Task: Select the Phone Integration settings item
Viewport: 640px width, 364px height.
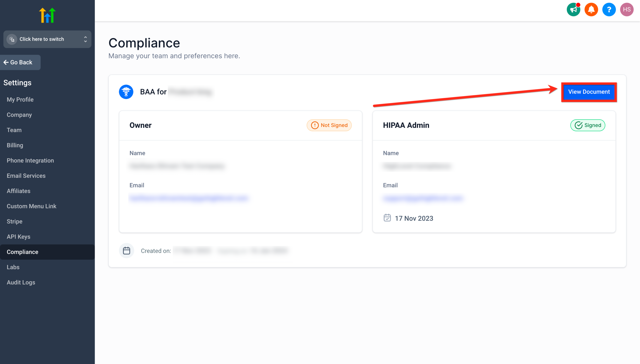Action: (x=30, y=160)
